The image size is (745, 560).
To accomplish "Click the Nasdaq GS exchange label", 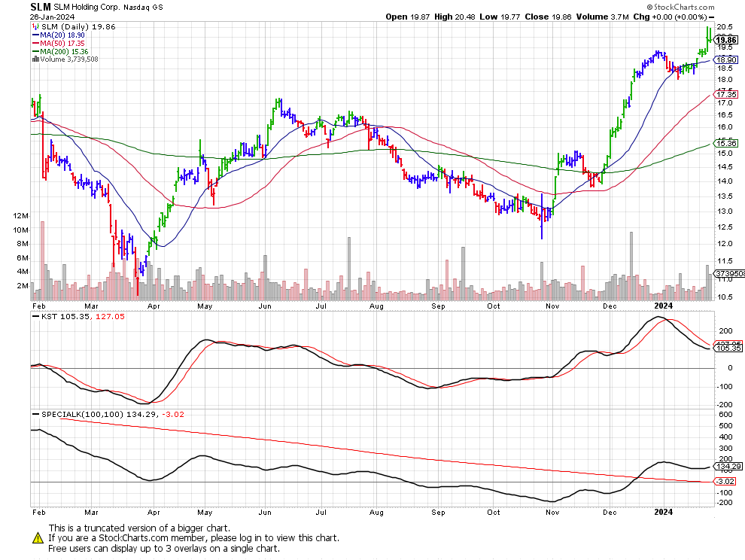I will pyautogui.click(x=143, y=7).
